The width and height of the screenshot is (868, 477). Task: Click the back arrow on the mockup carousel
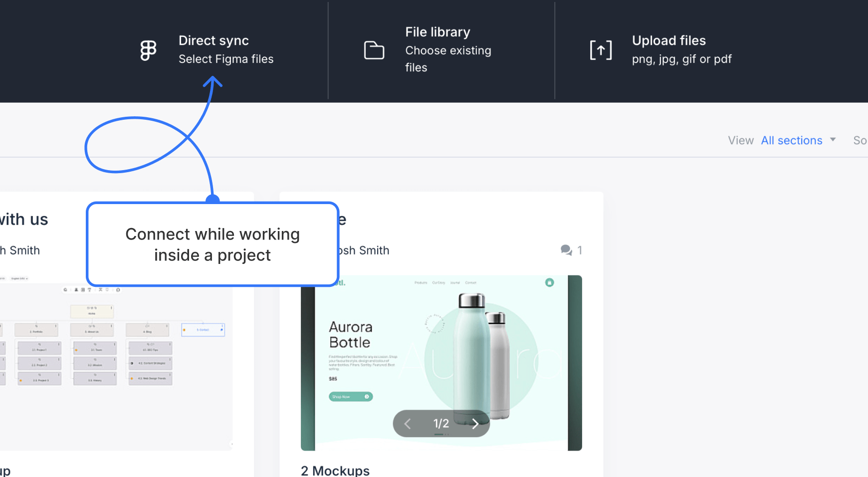(x=408, y=424)
